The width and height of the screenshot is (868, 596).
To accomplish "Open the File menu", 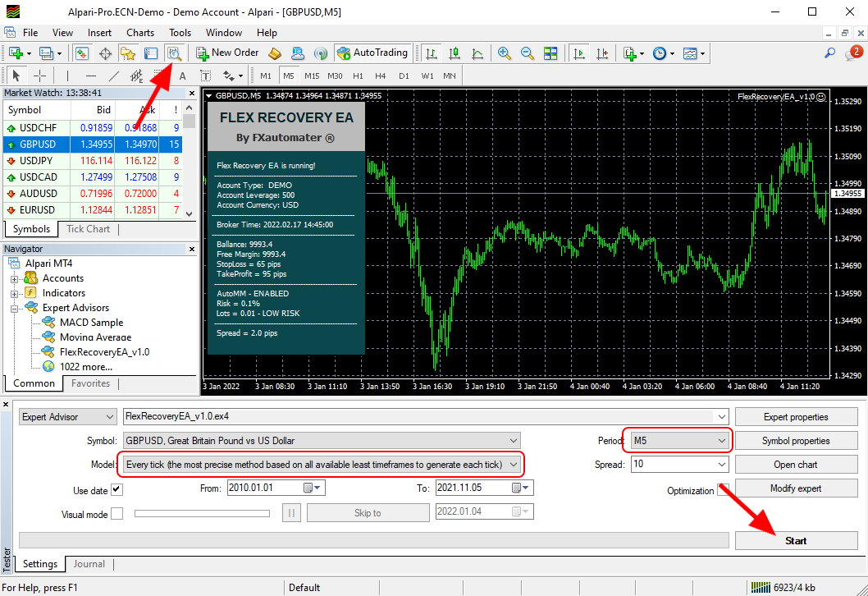I will (30, 33).
